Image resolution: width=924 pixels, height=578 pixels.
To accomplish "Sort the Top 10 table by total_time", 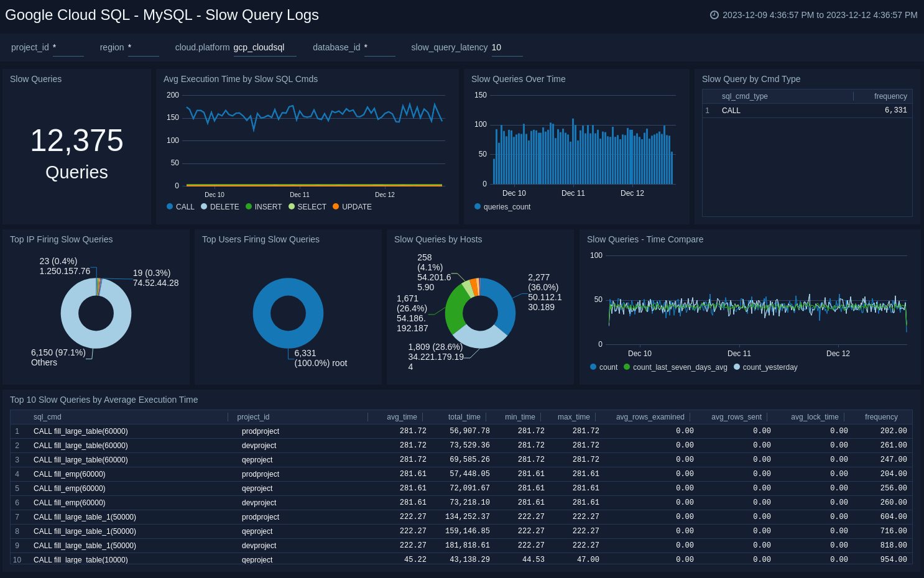I will tap(464, 417).
